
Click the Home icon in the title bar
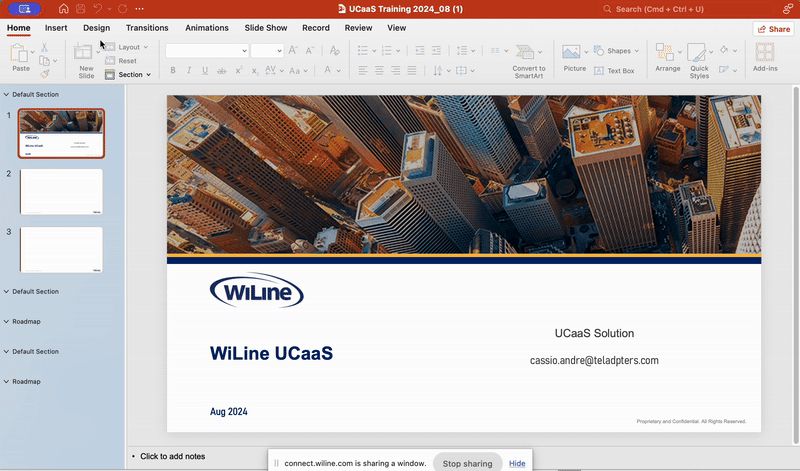(x=63, y=9)
